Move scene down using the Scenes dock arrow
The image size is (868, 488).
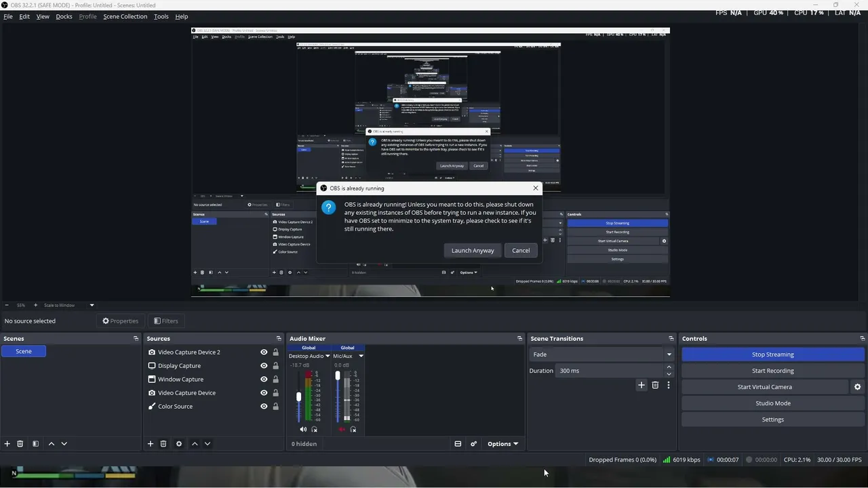pyautogui.click(x=64, y=444)
